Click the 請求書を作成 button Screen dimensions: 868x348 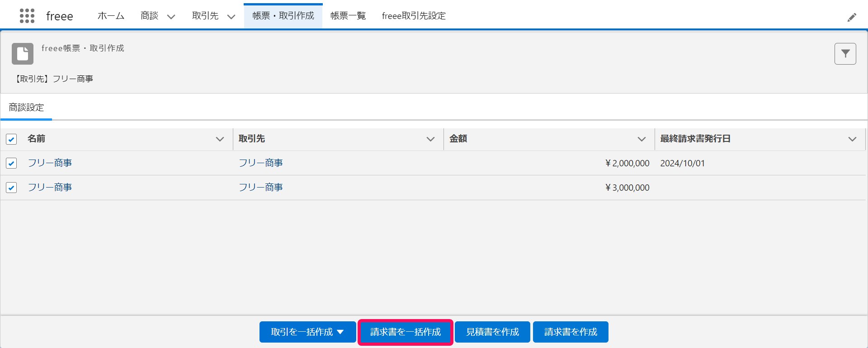pyautogui.click(x=571, y=332)
